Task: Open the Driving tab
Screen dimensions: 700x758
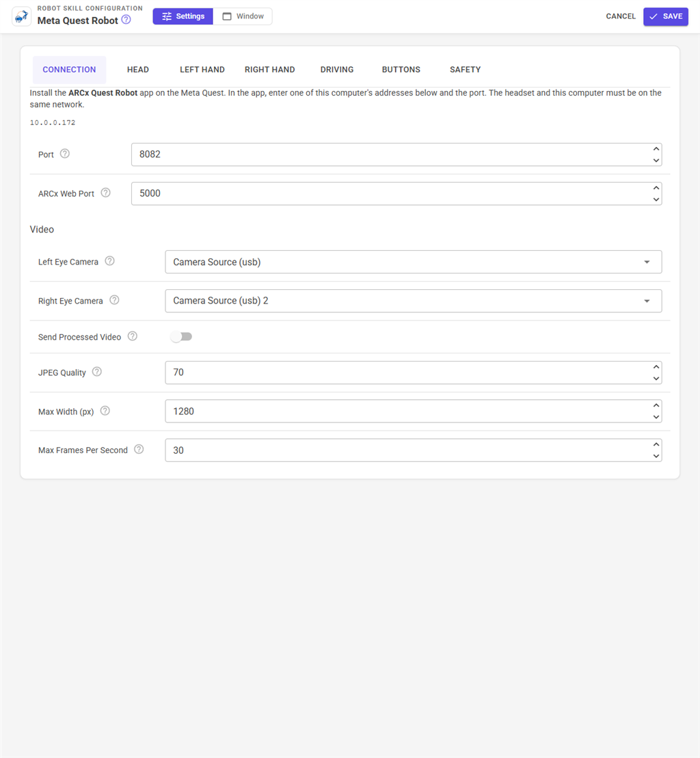Action: [x=337, y=70]
